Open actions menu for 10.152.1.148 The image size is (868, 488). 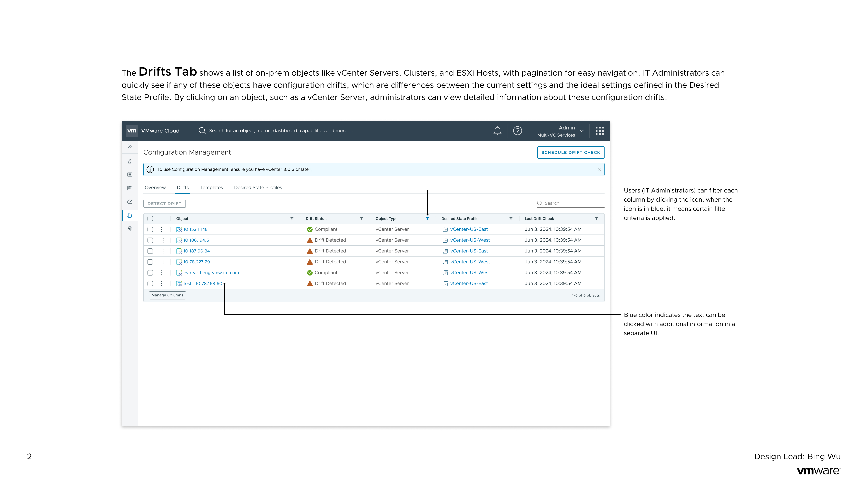coord(162,230)
